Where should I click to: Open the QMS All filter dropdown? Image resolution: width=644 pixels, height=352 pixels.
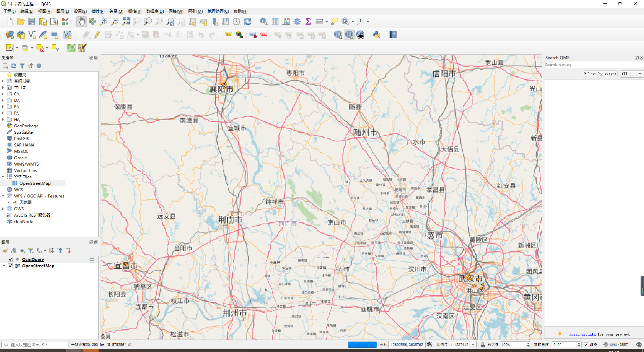click(632, 74)
